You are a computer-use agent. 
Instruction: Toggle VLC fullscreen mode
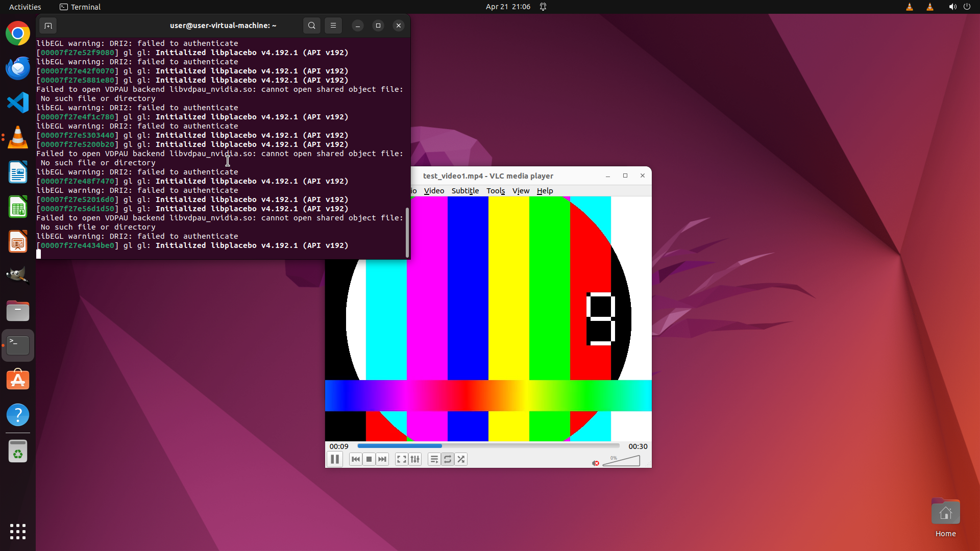(x=402, y=459)
